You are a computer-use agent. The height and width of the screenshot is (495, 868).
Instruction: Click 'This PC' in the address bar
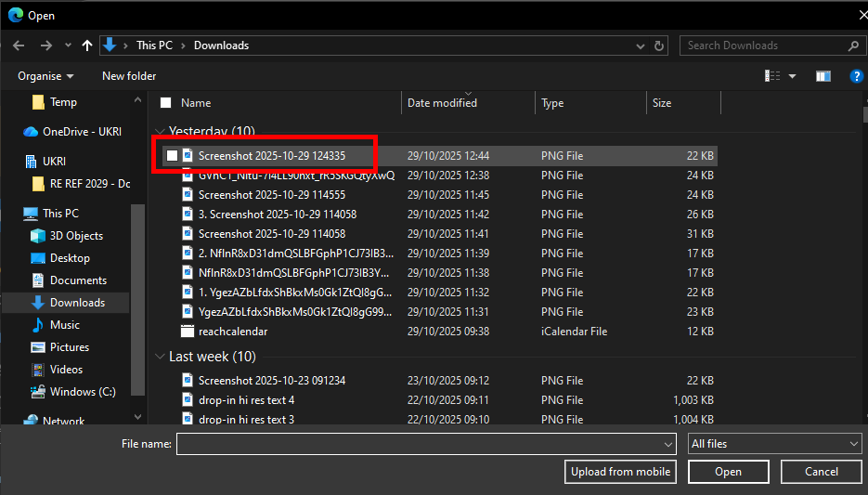[x=154, y=46]
